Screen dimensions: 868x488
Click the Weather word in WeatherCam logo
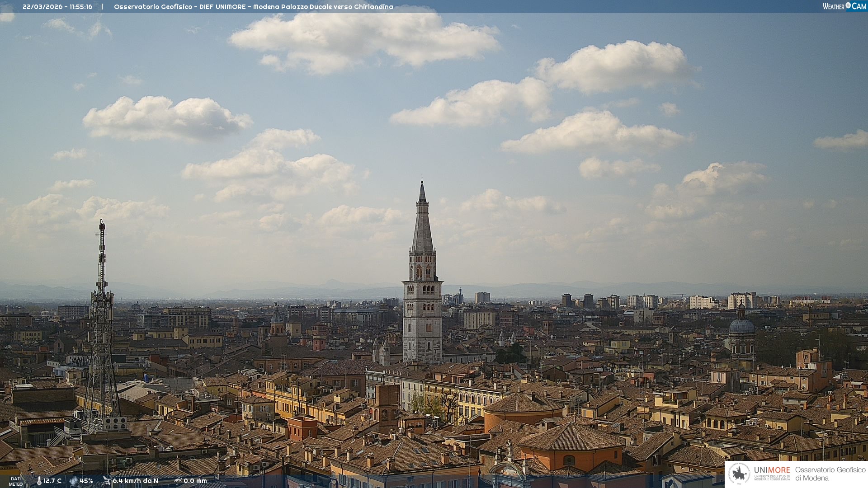(x=833, y=6)
